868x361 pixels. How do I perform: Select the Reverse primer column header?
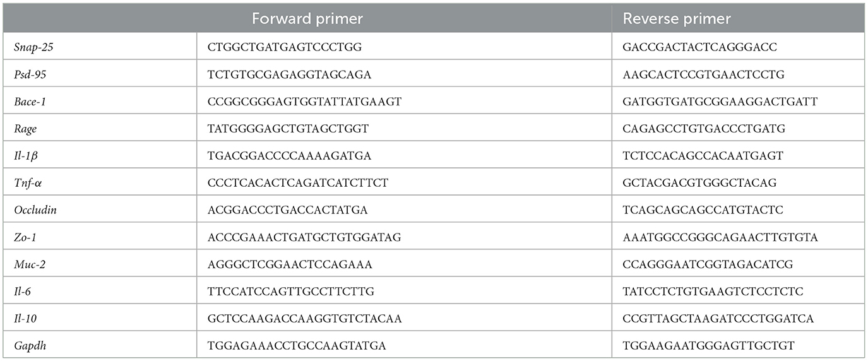click(677, 18)
